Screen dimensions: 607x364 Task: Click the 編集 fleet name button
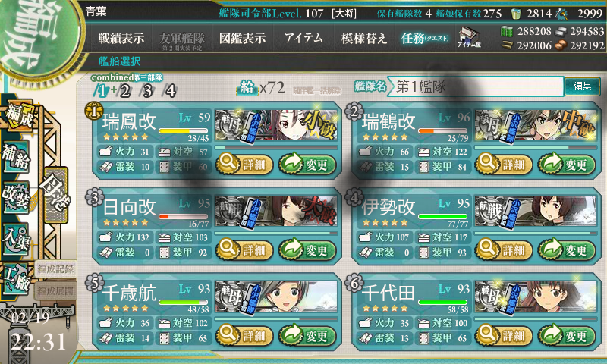tap(582, 86)
